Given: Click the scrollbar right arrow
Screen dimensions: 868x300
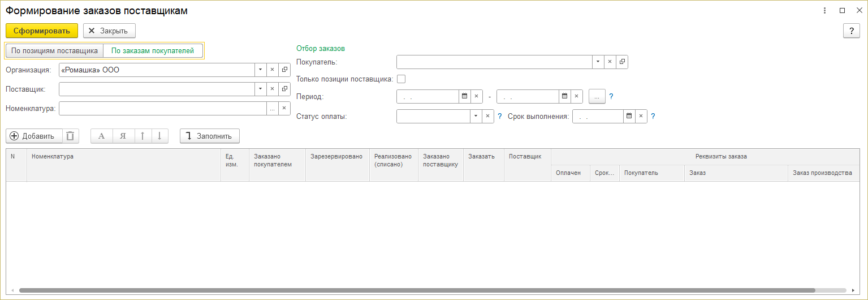Looking at the screenshot, I should click(854, 290).
